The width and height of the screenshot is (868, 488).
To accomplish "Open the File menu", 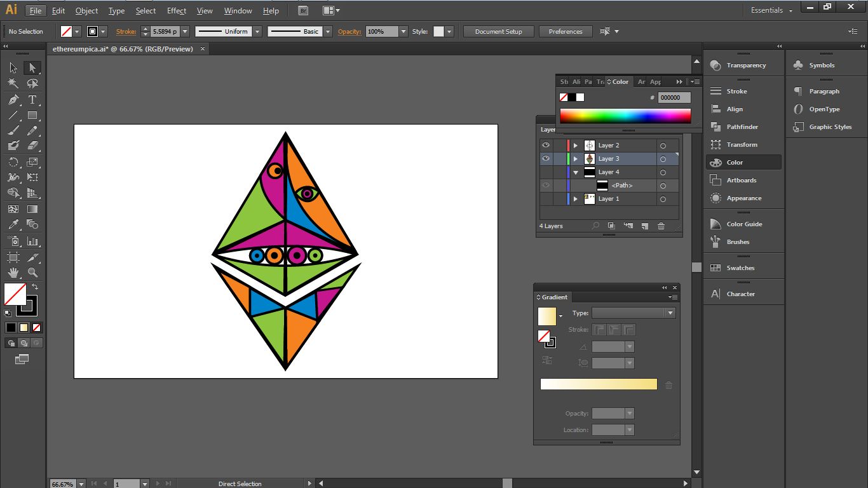I will click(x=36, y=11).
